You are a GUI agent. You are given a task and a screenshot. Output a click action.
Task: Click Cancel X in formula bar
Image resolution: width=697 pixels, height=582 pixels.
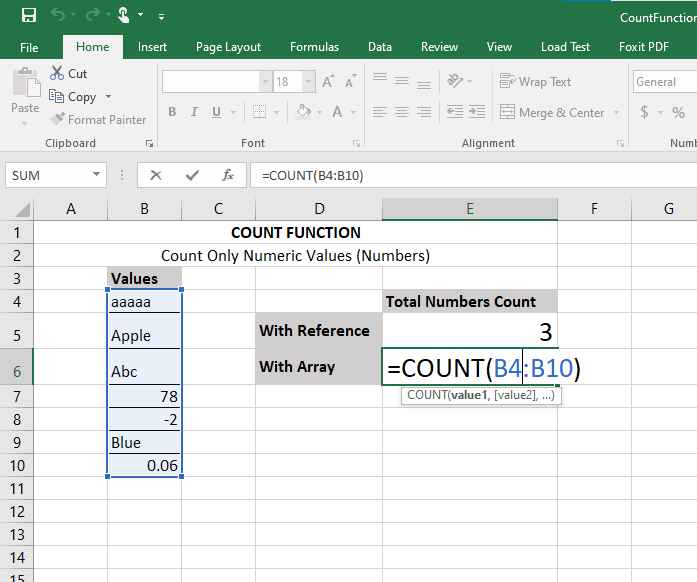(156, 175)
